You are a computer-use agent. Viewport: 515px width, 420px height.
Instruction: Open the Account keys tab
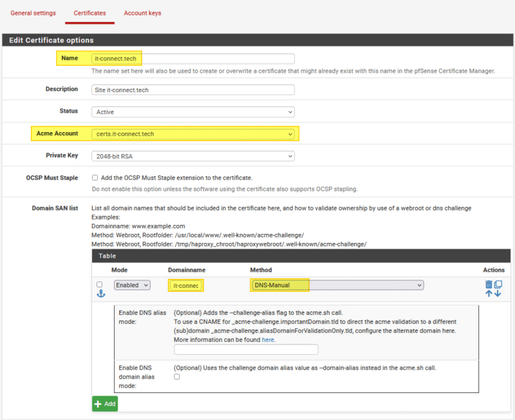142,13
